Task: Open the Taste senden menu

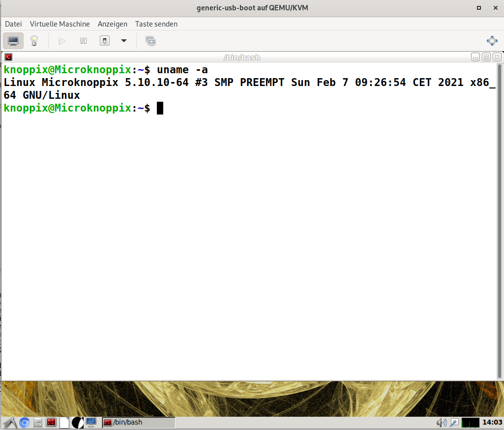Action: point(156,24)
